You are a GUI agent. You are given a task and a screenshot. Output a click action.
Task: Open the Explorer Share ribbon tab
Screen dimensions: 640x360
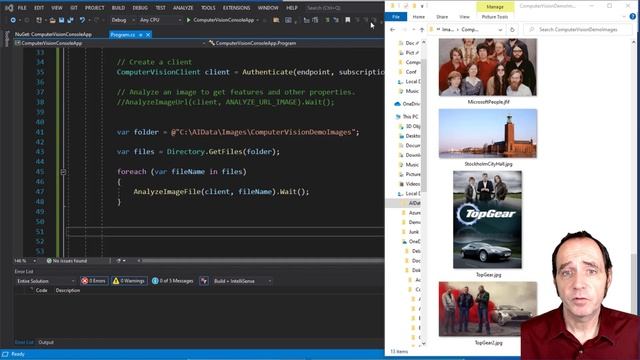(442, 17)
